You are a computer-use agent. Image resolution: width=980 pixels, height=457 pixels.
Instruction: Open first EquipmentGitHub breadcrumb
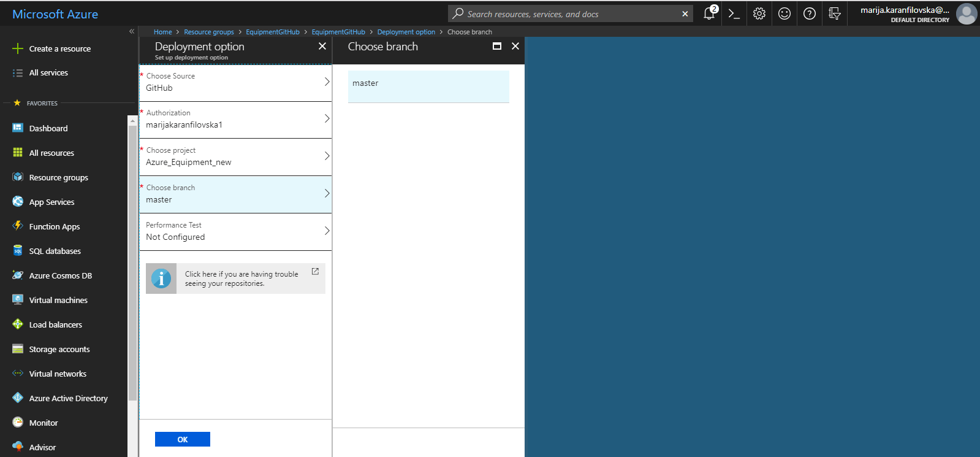point(273,32)
